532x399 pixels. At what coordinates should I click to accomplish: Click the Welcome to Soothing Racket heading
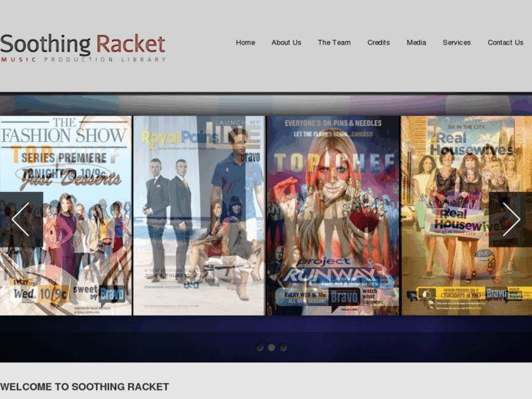click(84, 387)
